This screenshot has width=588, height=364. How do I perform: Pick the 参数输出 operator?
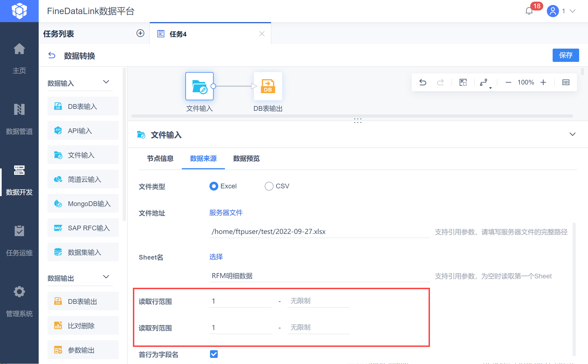(x=83, y=350)
